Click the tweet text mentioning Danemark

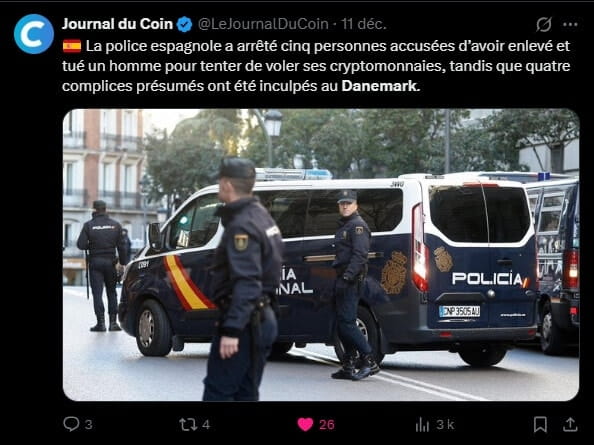(316, 66)
